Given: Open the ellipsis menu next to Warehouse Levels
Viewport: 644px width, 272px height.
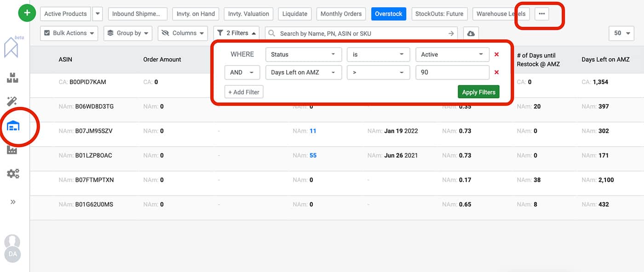Looking at the screenshot, I should pyautogui.click(x=541, y=14).
